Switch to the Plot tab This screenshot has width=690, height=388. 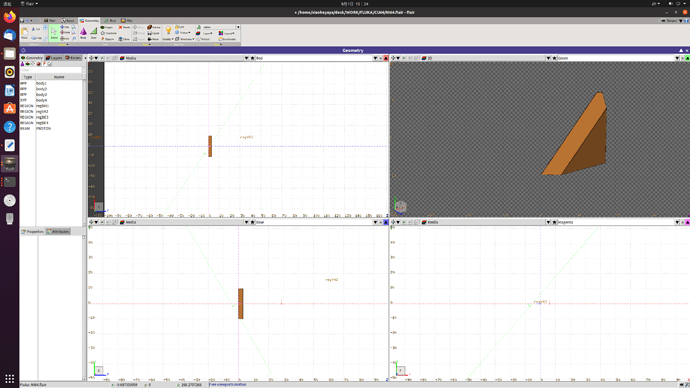127,20
